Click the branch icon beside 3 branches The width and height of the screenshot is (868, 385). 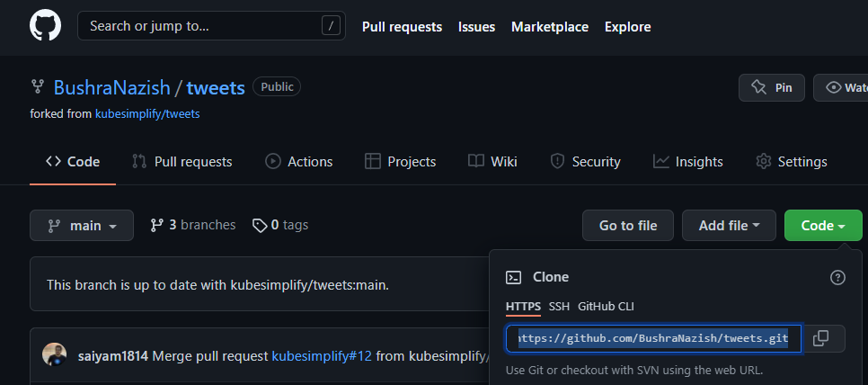point(156,225)
